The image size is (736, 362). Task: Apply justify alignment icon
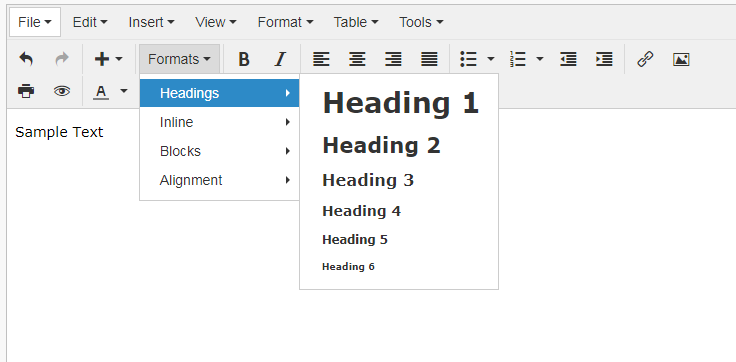click(429, 59)
